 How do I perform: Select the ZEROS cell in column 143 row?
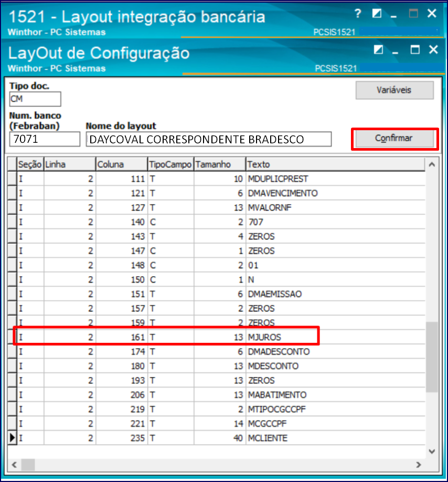tap(336, 236)
